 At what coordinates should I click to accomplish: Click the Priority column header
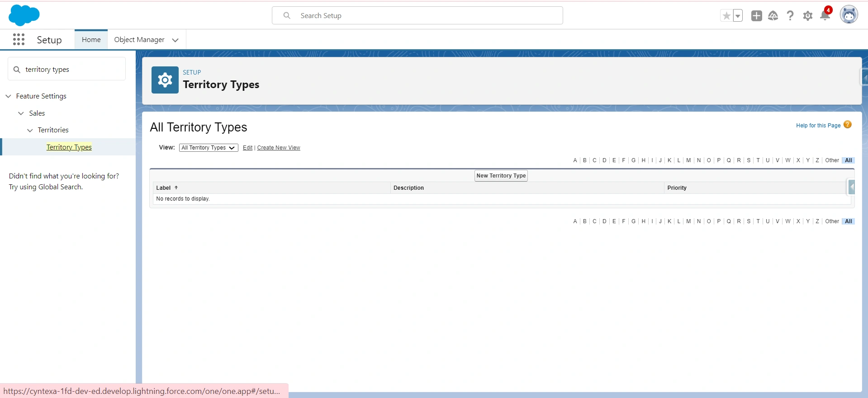(677, 188)
